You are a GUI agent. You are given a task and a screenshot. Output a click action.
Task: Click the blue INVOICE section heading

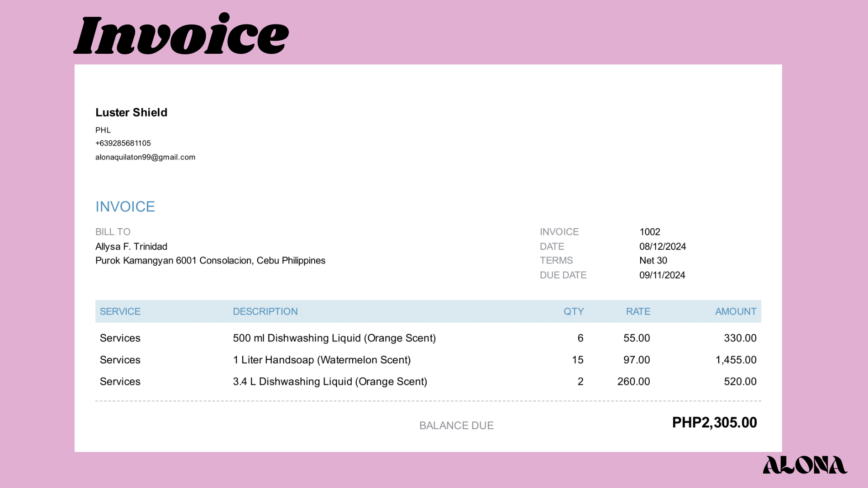tap(125, 206)
